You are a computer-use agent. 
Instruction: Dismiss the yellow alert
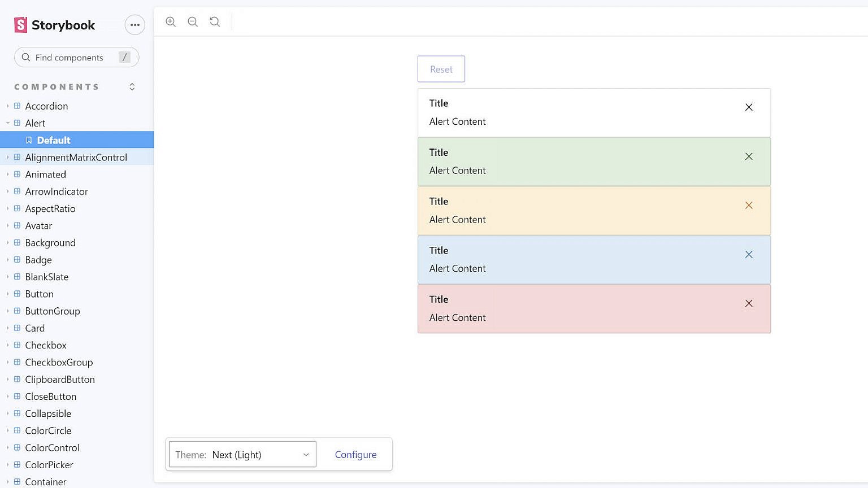tap(749, 205)
